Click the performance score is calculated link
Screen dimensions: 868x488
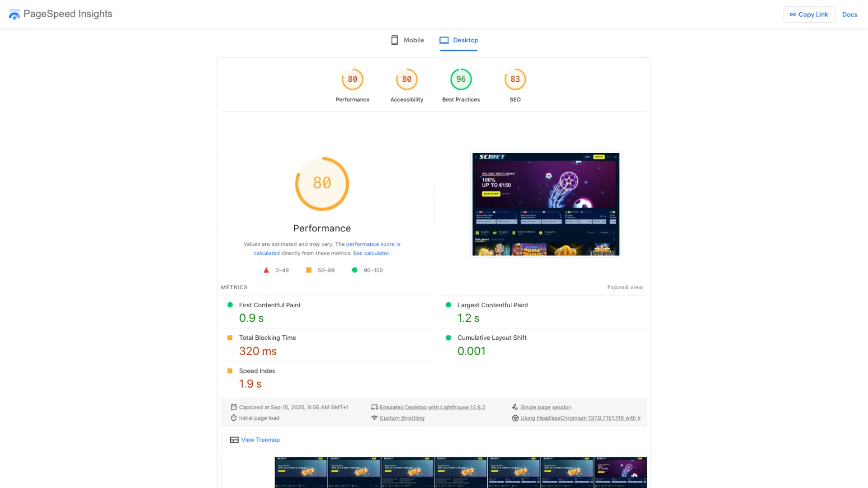pyautogui.click(x=373, y=244)
